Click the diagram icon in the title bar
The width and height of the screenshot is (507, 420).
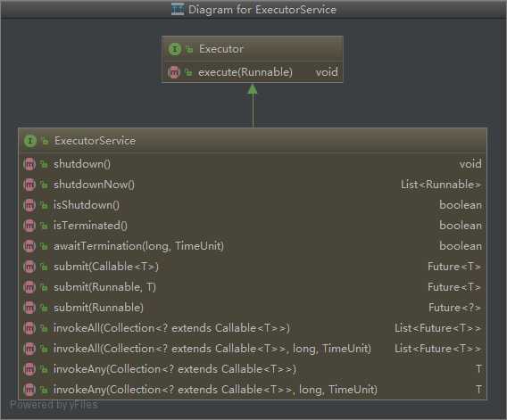[x=178, y=9]
